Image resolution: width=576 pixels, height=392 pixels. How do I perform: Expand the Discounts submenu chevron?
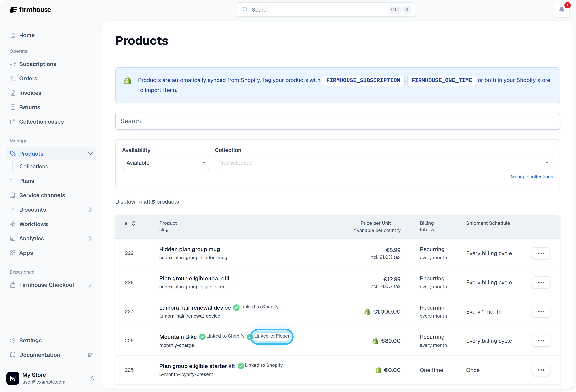pyautogui.click(x=90, y=209)
